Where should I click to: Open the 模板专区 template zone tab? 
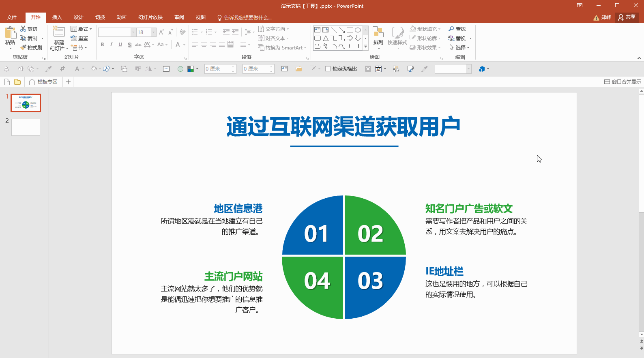(x=43, y=82)
